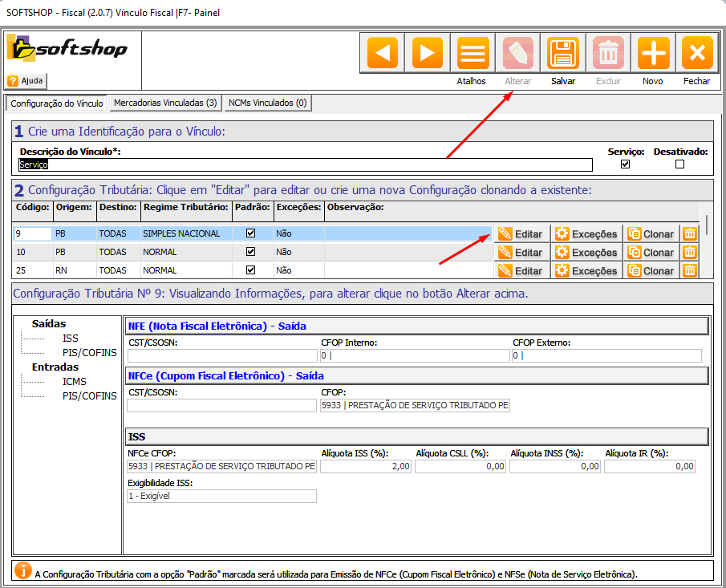Click the Descrição do Vínculo text field
The width and height of the screenshot is (726, 588).
[x=305, y=164]
